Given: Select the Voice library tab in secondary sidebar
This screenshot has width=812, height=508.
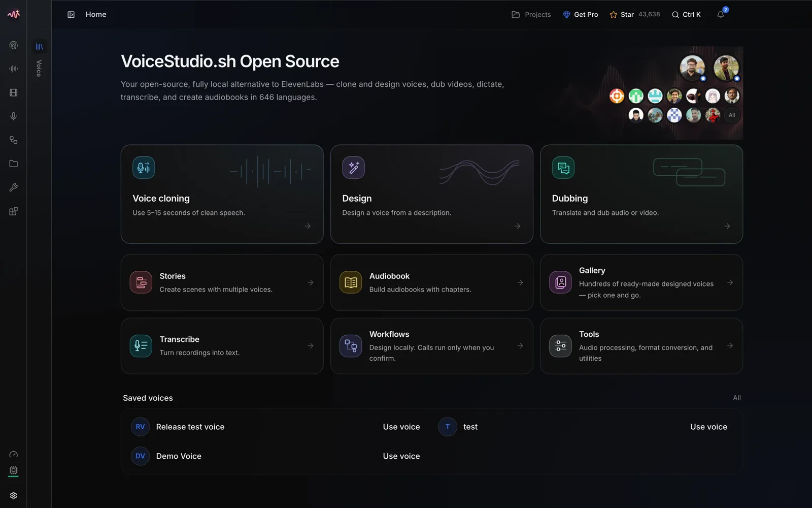Looking at the screenshot, I should point(39,47).
